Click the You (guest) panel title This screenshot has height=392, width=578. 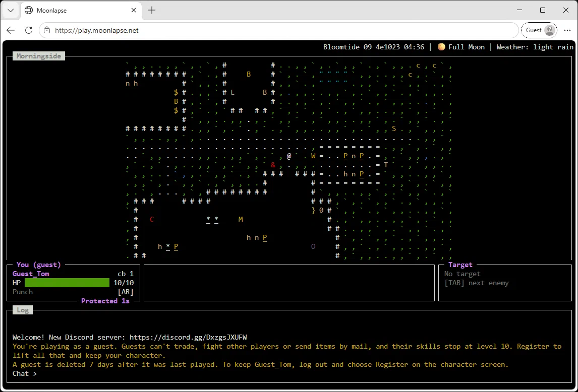coord(39,265)
